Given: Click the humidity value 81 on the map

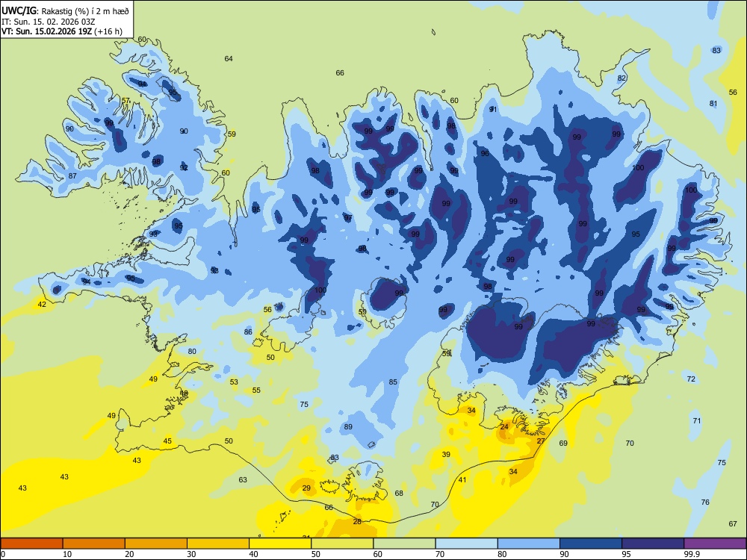Looking at the screenshot, I should pyautogui.click(x=713, y=103).
